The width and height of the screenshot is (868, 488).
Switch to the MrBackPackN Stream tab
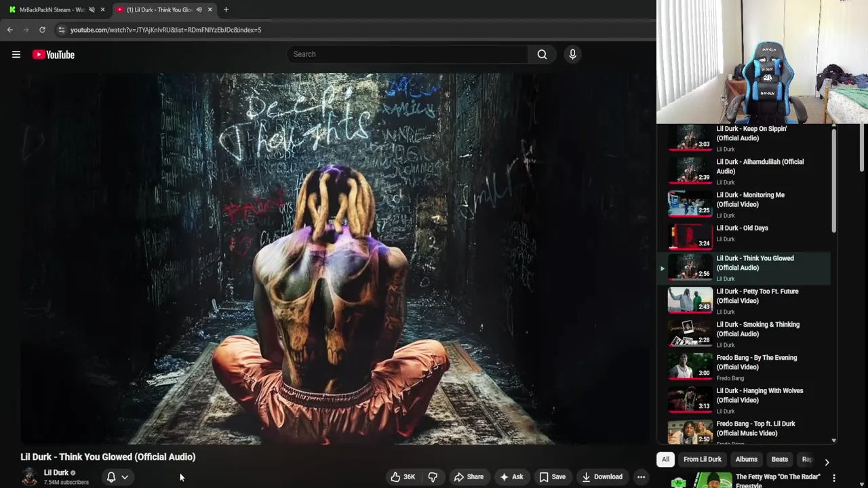[x=52, y=9]
